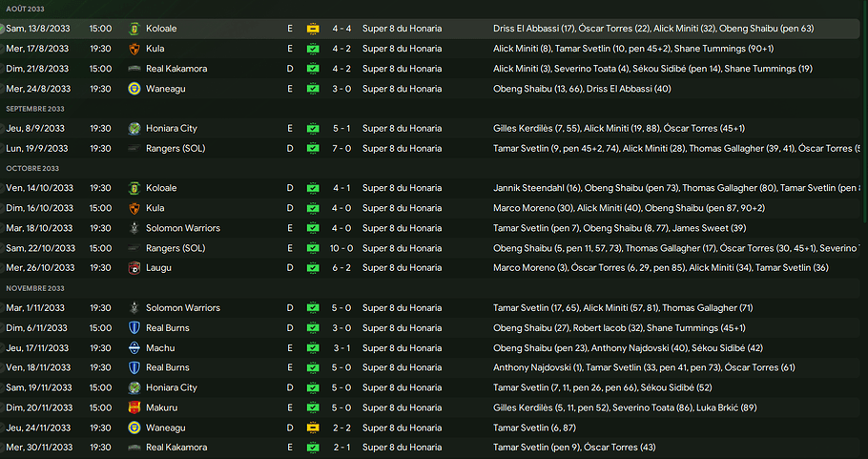Image resolution: width=868 pixels, height=459 pixels.
Task: Click green win icon on the 7 - 0 row
Action: 313,149
